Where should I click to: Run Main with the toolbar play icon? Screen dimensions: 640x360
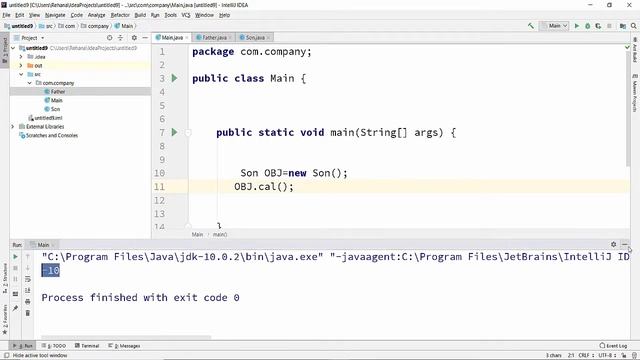577,26
